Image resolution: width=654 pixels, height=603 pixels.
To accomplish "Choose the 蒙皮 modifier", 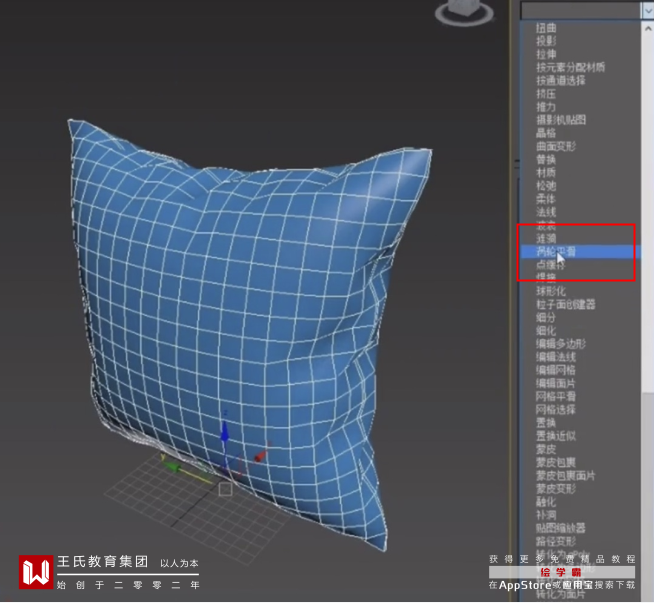I will [546, 449].
